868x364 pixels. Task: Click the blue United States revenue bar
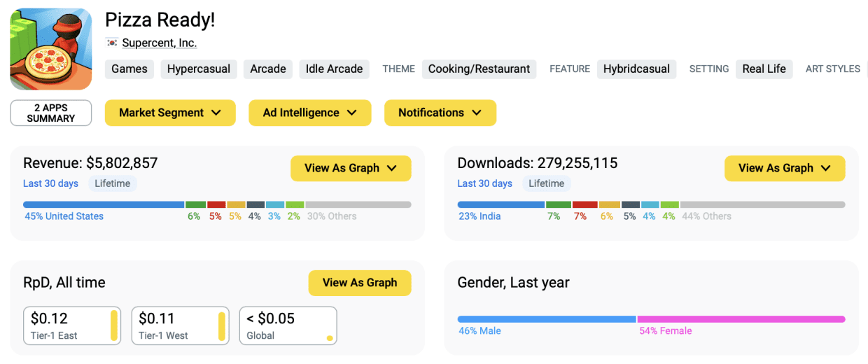click(x=104, y=204)
